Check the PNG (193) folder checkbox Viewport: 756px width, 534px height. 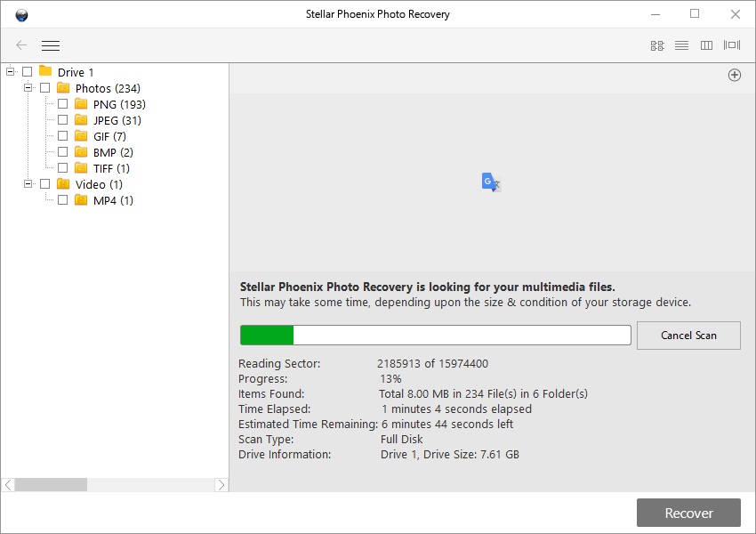[62, 104]
